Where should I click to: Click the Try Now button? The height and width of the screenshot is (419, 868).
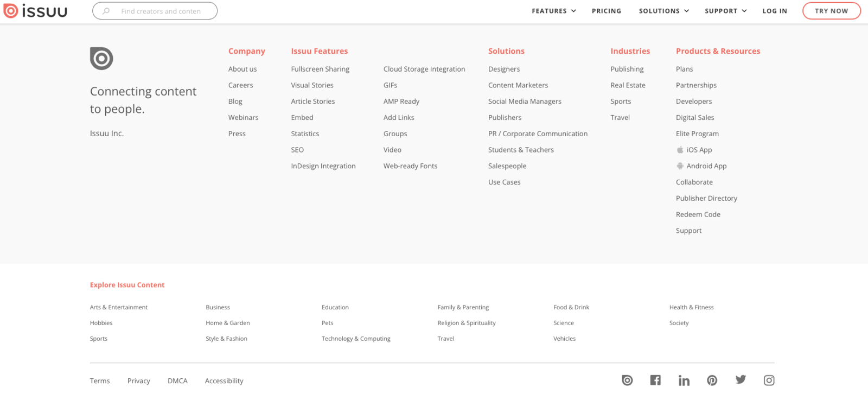tap(832, 11)
